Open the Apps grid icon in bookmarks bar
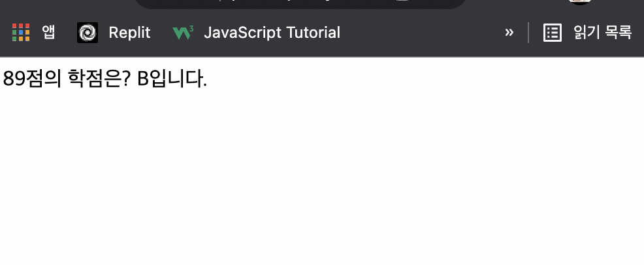Viewport: 644px width, 265px height. coord(21,32)
